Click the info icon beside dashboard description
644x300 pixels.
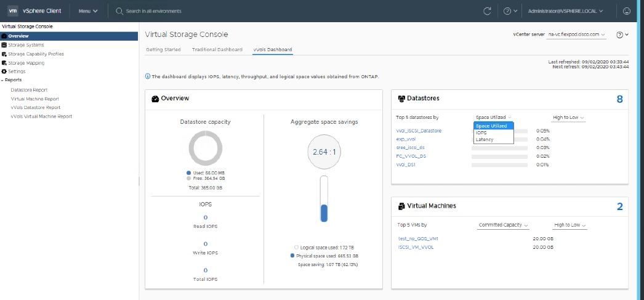coord(148,76)
